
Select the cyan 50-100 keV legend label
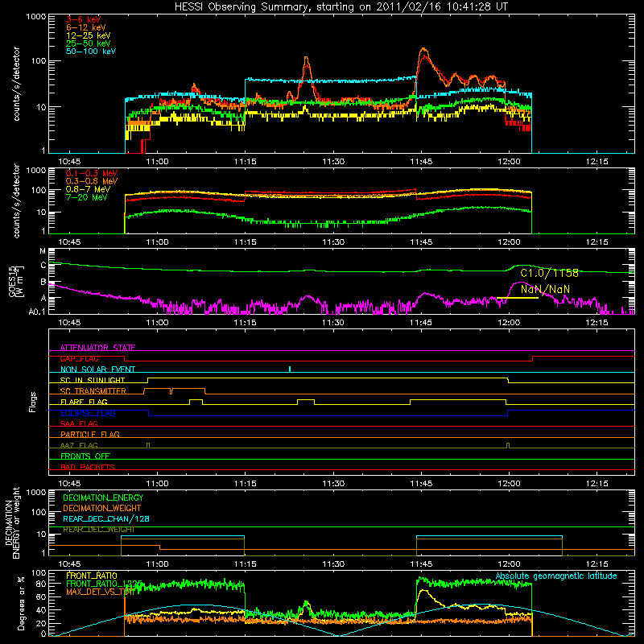point(91,52)
